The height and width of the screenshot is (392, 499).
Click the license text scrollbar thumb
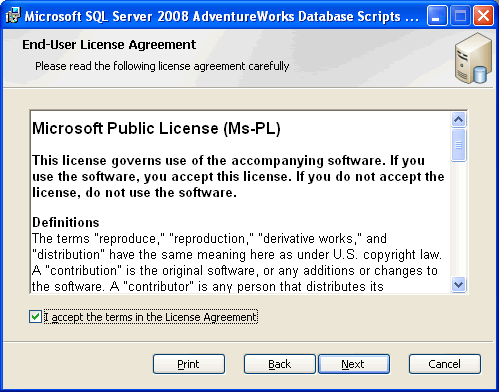point(459,145)
